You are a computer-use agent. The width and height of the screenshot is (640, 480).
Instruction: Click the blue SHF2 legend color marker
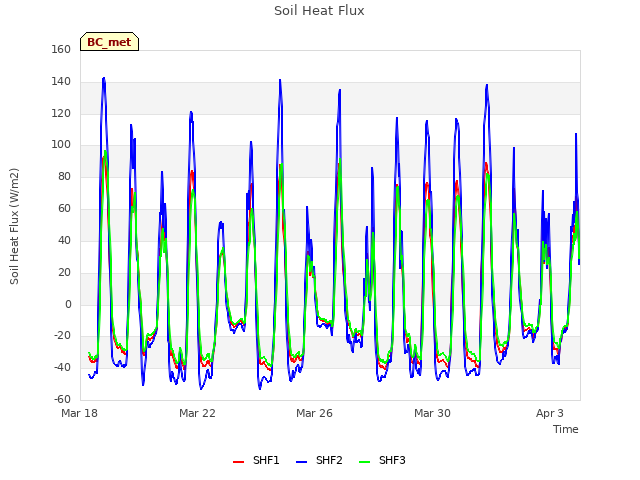point(301,462)
